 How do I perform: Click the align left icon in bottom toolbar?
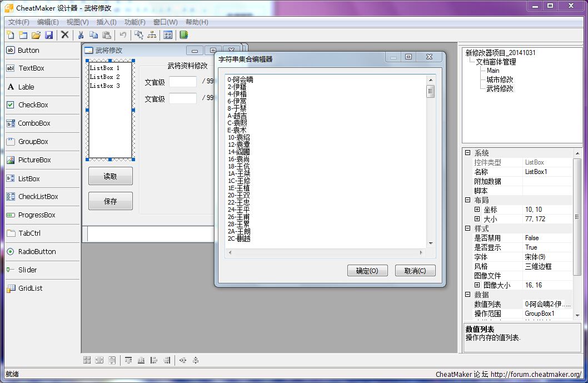(154, 360)
